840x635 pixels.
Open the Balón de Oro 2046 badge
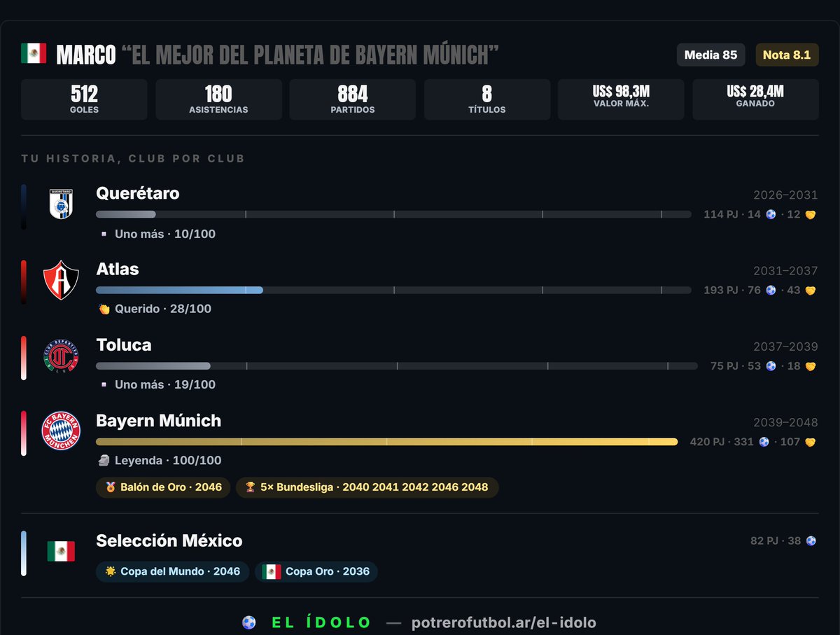[163, 487]
